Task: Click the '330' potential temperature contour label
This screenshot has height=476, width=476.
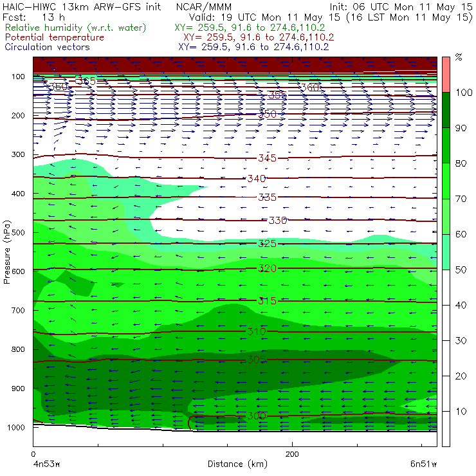Action: point(278,220)
